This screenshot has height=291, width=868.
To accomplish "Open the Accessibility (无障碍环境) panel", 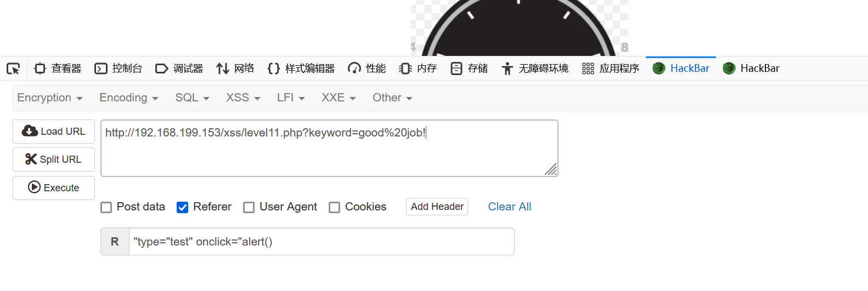I will coord(535,69).
